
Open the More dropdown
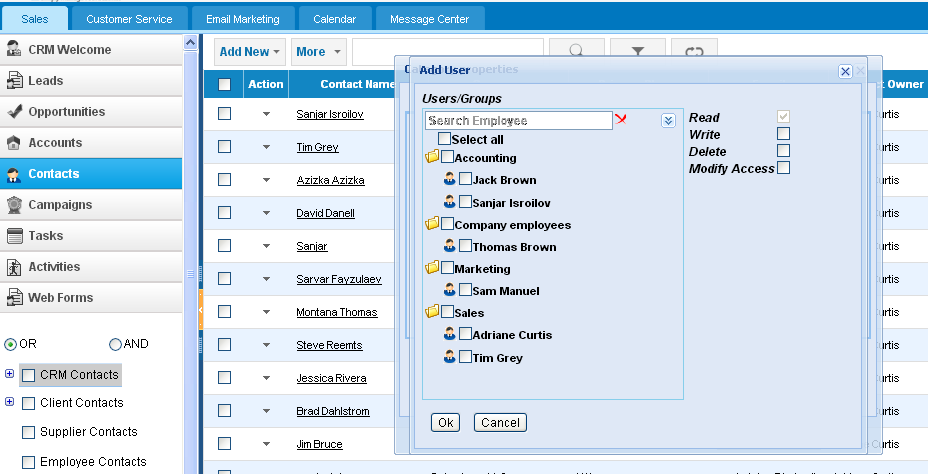coord(318,51)
